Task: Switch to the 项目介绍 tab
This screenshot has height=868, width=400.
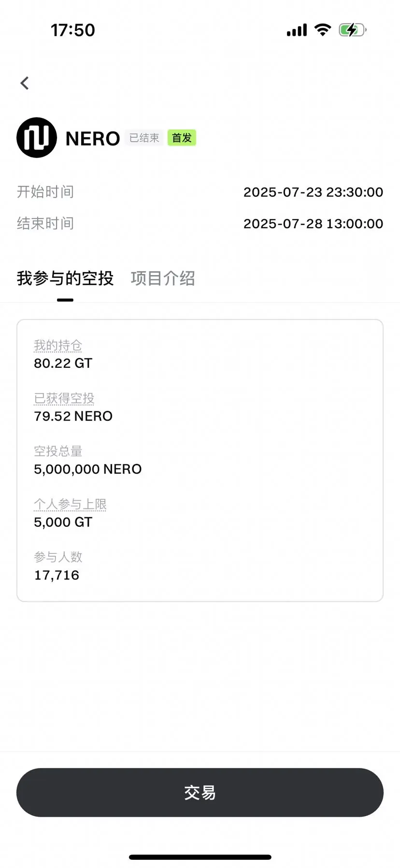Action: click(163, 278)
